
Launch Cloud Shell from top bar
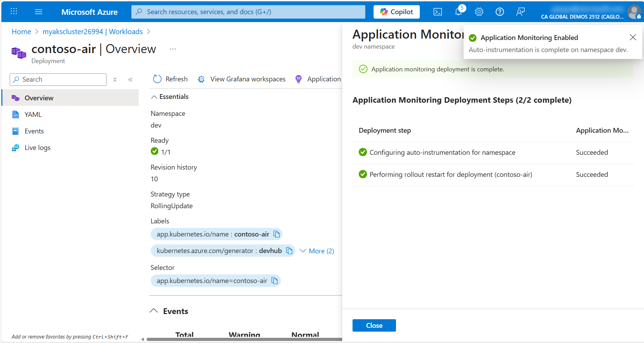coord(437,12)
